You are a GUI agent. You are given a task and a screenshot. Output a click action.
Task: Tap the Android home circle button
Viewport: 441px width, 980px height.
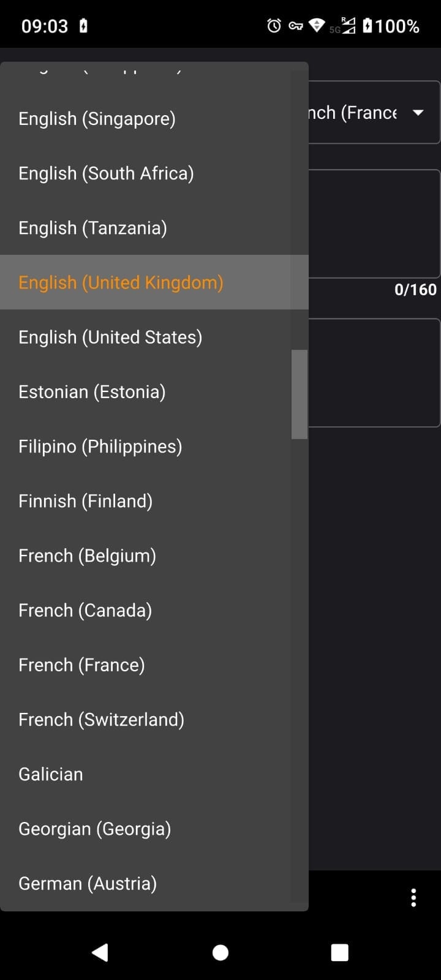[221, 952]
